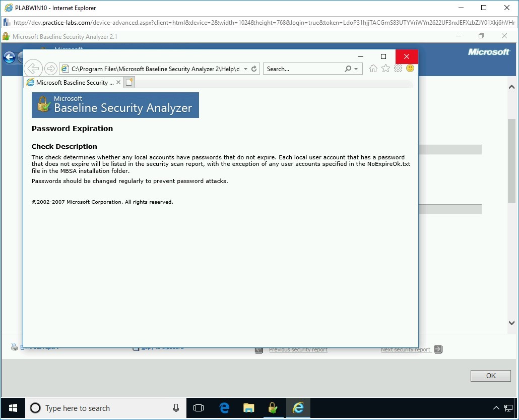Click next report arrow icon
The height and width of the screenshot is (420, 519).
pyautogui.click(x=438, y=349)
